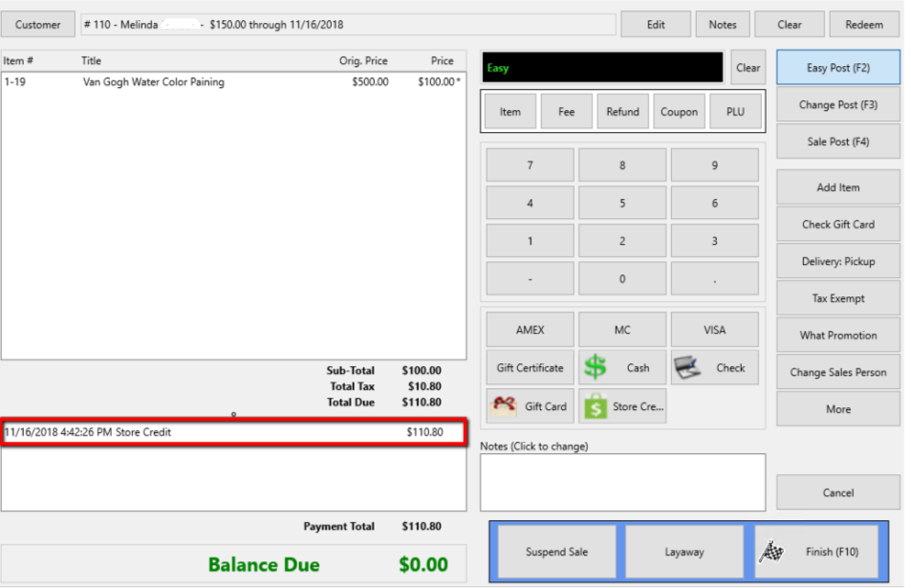Tap the keypad decimal point key
This screenshot has height=588, width=911.
coord(715,278)
